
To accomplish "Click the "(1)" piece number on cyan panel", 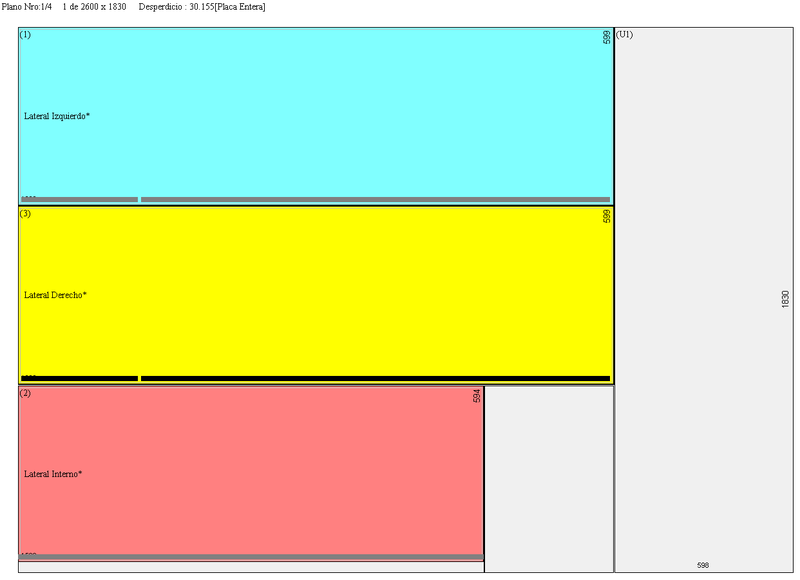I will click(25, 34).
